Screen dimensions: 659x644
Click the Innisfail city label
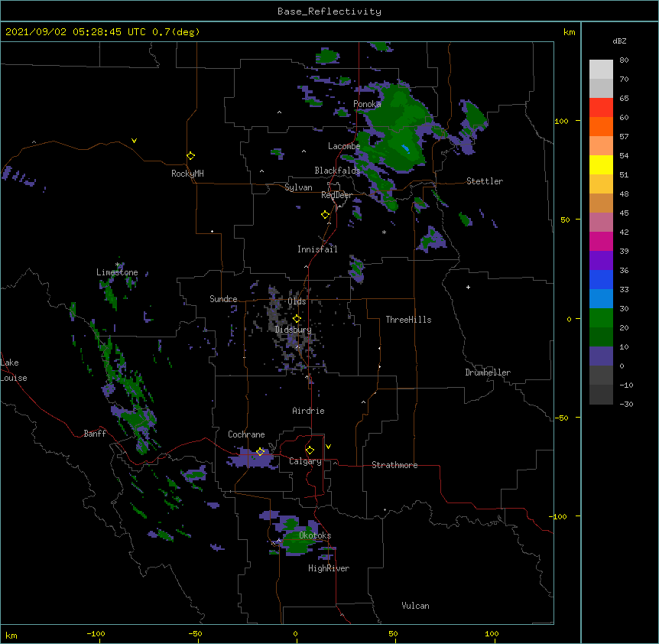317,249
